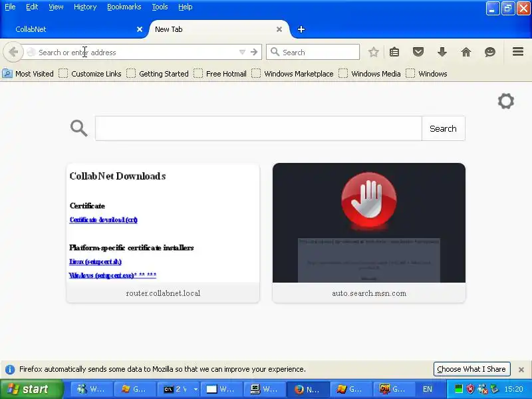
Task: Click the Go arrow in address bar
Action: click(254, 53)
